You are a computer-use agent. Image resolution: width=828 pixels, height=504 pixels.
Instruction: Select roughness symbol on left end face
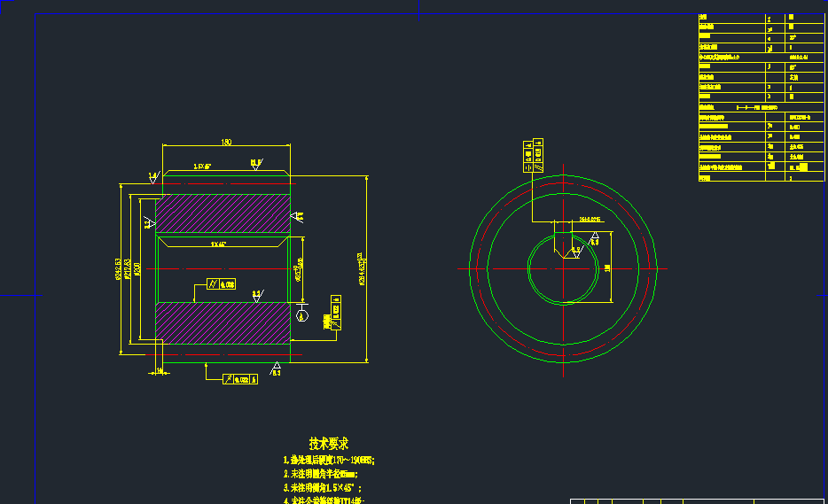[149, 222]
